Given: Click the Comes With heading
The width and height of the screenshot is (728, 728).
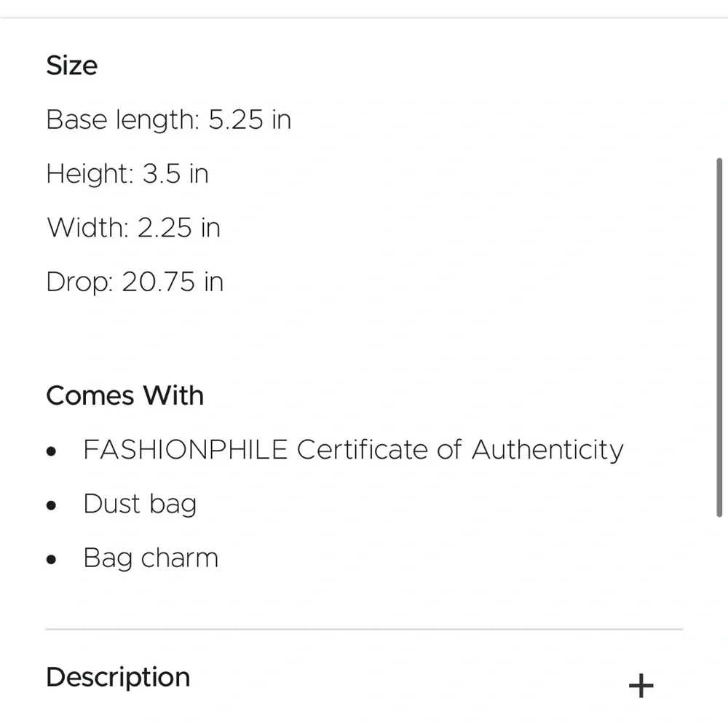Looking at the screenshot, I should click(124, 396).
